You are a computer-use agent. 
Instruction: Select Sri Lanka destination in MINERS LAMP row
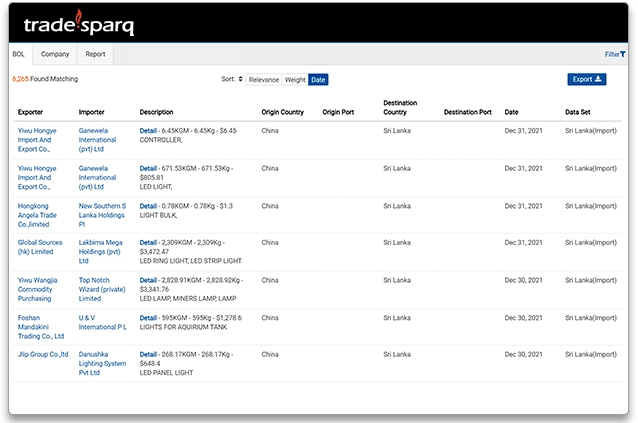pos(397,280)
